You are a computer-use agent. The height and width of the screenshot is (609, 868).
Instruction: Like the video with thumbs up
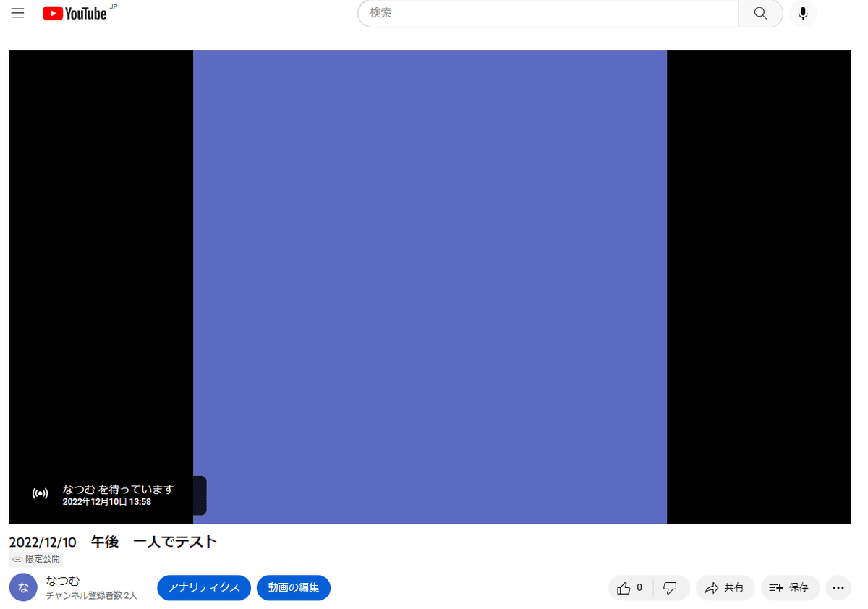tap(631, 588)
